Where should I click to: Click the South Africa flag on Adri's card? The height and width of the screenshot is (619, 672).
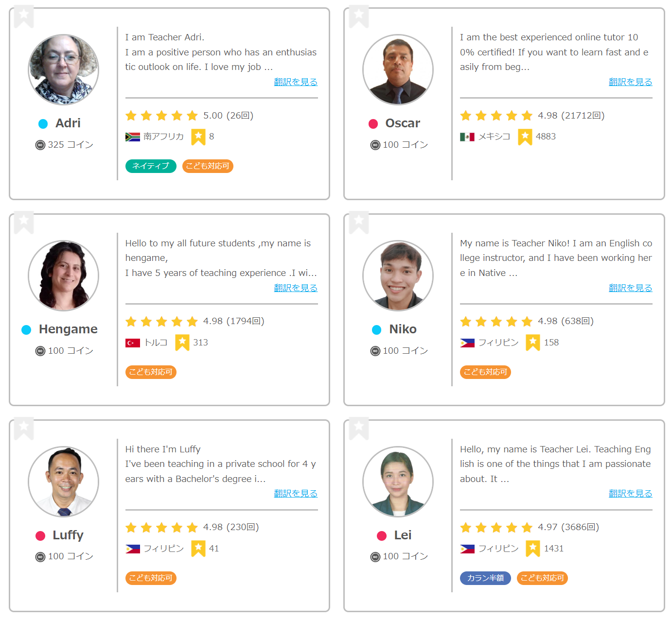point(132,137)
